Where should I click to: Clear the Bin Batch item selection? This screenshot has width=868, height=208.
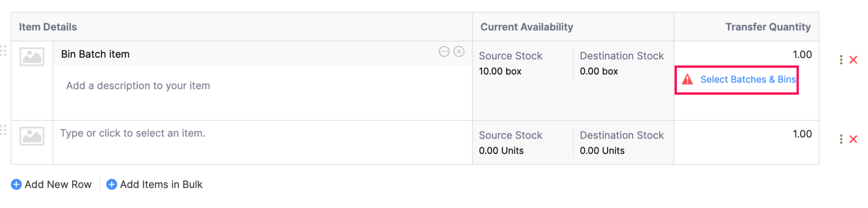[x=459, y=52]
